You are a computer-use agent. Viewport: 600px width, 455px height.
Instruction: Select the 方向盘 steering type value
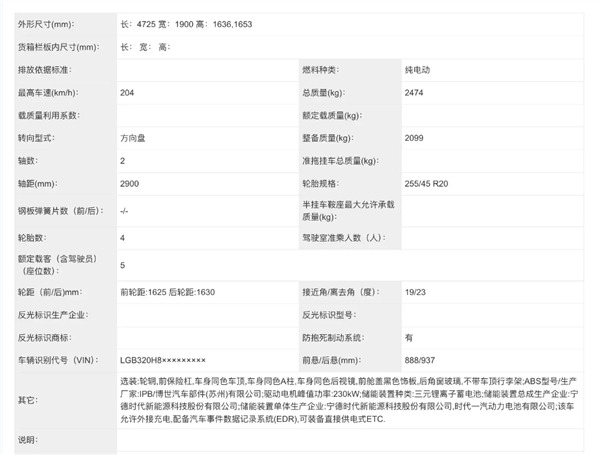point(133,138)
